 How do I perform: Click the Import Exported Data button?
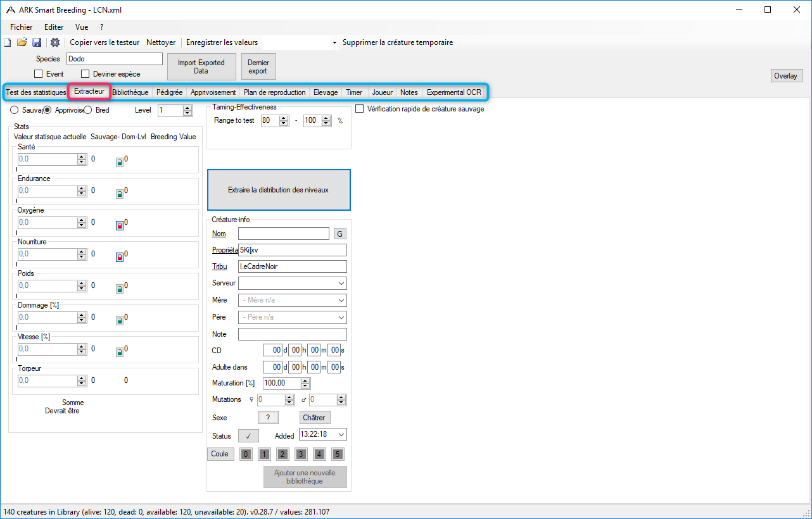pos(201,66)
